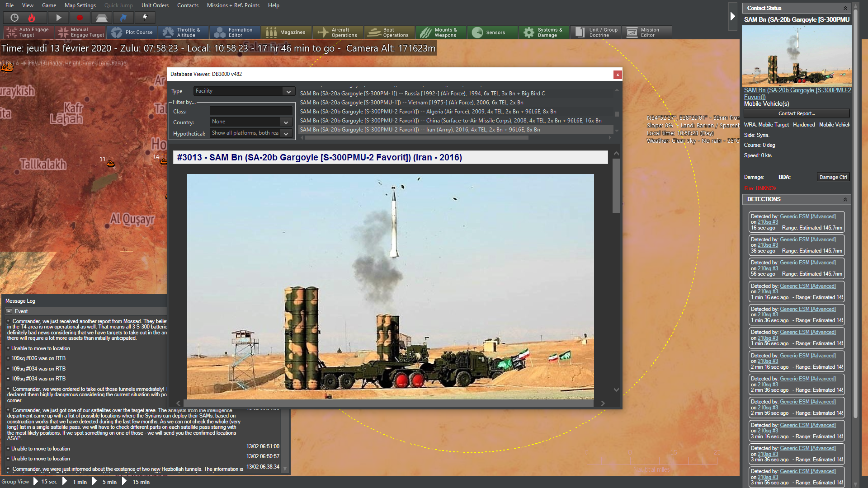Open Generic ESM link in the 16 sec ago detection
Screen dimensions: 868x488
[x=807, y=216]
